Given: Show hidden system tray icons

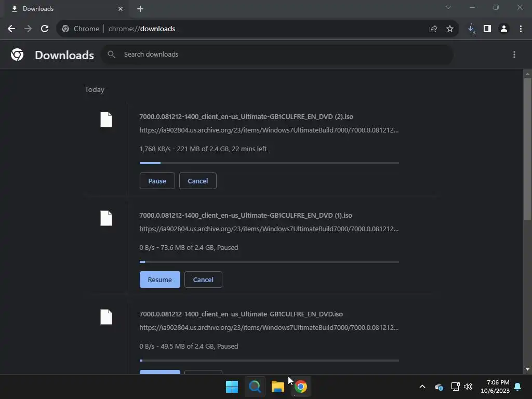Looking at the screenshot, I should (x=422, y=387).
